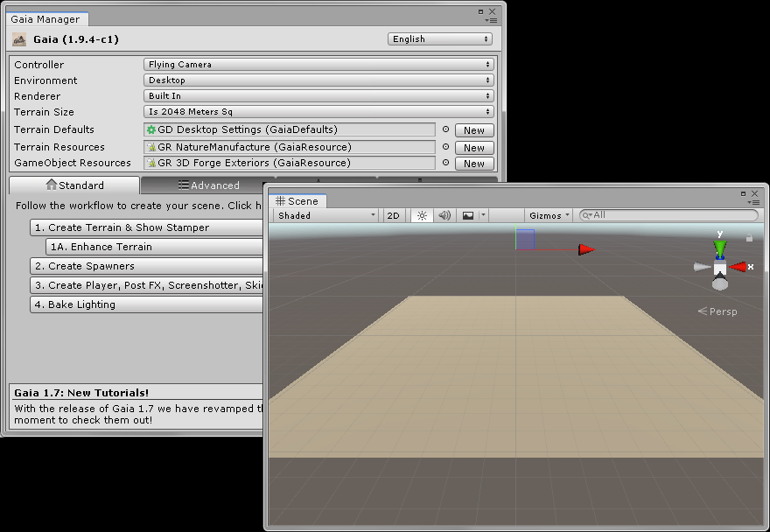
Task: Toggle Scene audio with the speaker icon
Action: click(x=444, y=215)
